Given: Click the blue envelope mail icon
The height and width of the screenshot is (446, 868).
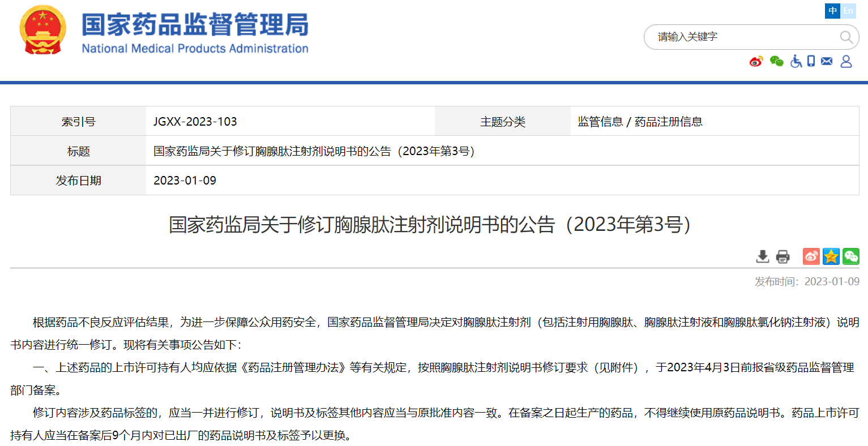Looking at the screenshot, I should [x=827, y=61].
